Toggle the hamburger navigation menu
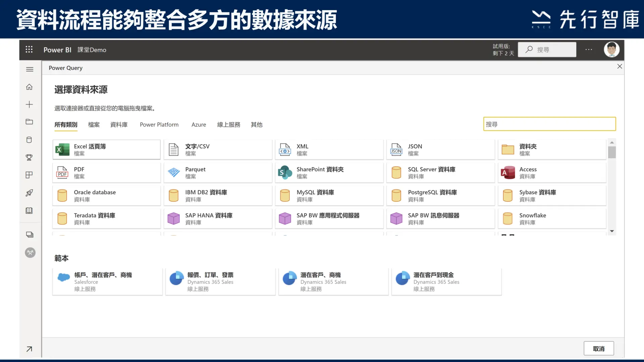Screen dimensions: 644x362 [x=30, y=69]
